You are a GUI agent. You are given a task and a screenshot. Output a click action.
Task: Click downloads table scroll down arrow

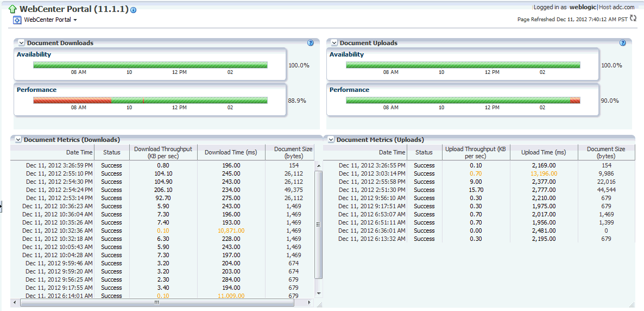click(319, 293)
